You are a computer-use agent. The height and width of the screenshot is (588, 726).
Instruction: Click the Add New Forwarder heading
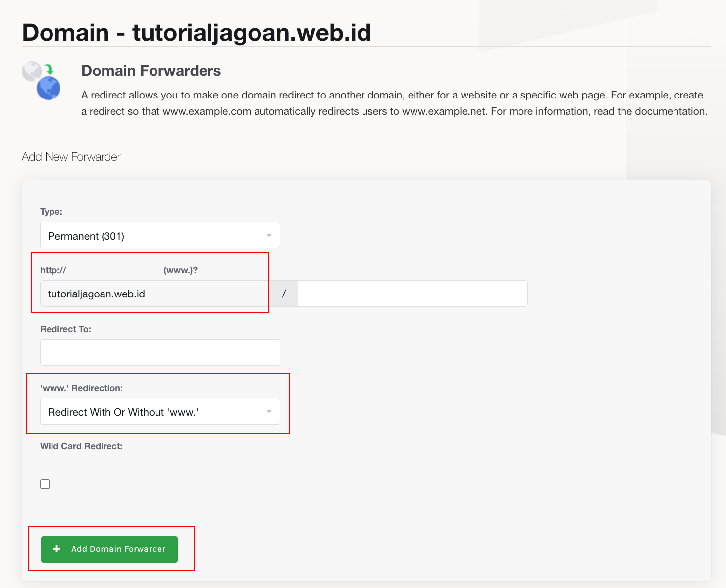pos(71,157)
